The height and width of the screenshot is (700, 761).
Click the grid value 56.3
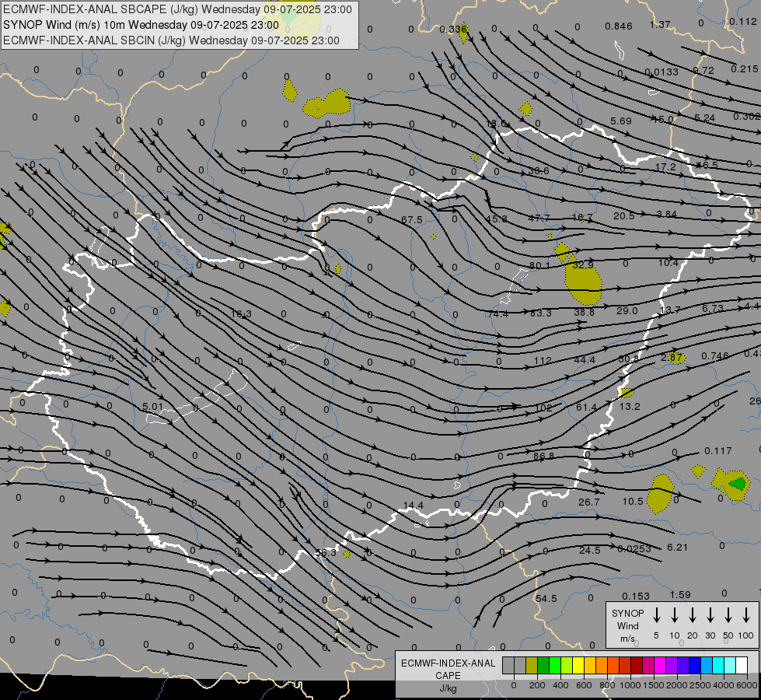pyautogui.click(x=326, y=553)
